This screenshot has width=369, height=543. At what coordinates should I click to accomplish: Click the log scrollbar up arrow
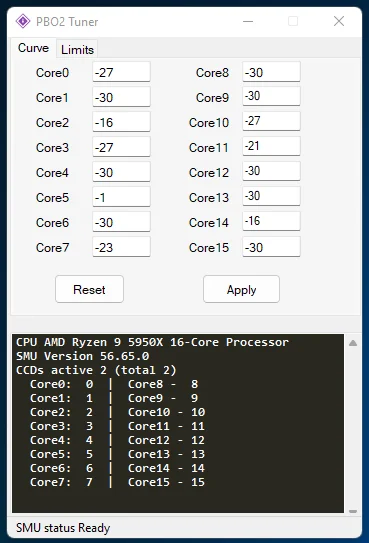click(x=353, y=343)
